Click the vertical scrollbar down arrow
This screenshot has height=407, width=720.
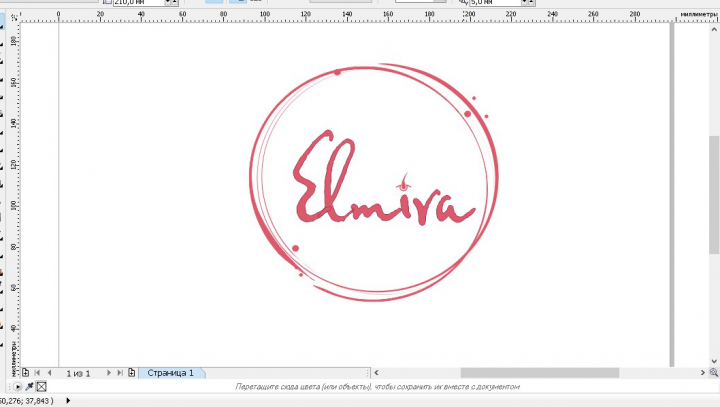click(714, 361)
